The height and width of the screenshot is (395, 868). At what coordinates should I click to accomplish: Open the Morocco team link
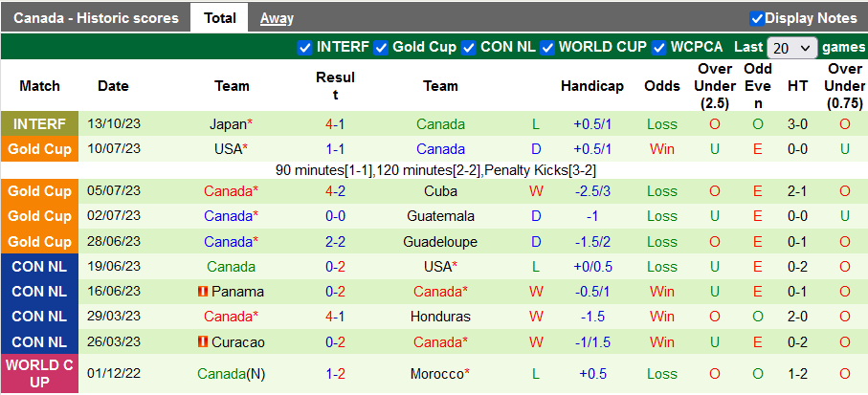[x=437, y=374]
